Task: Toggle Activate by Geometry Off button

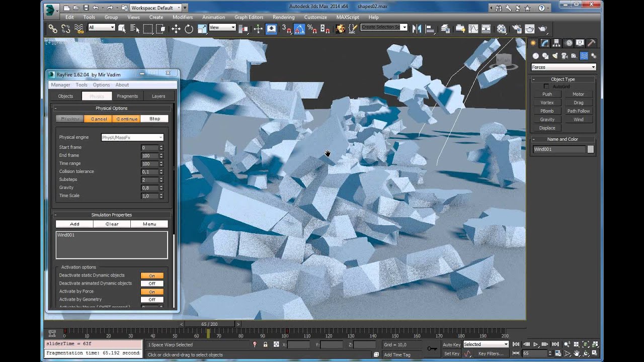Action: pos(152,300)
